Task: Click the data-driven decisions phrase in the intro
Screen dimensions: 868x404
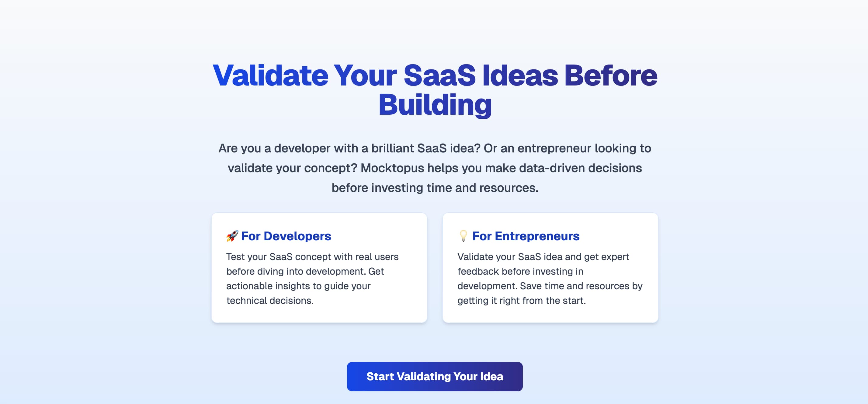Action: [x=580, y=168]
